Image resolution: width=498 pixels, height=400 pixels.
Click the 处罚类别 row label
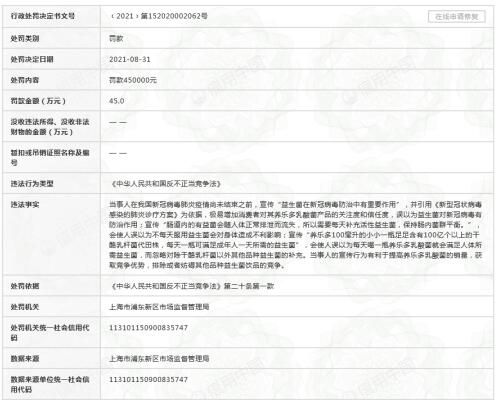click(x=25, y=39)
